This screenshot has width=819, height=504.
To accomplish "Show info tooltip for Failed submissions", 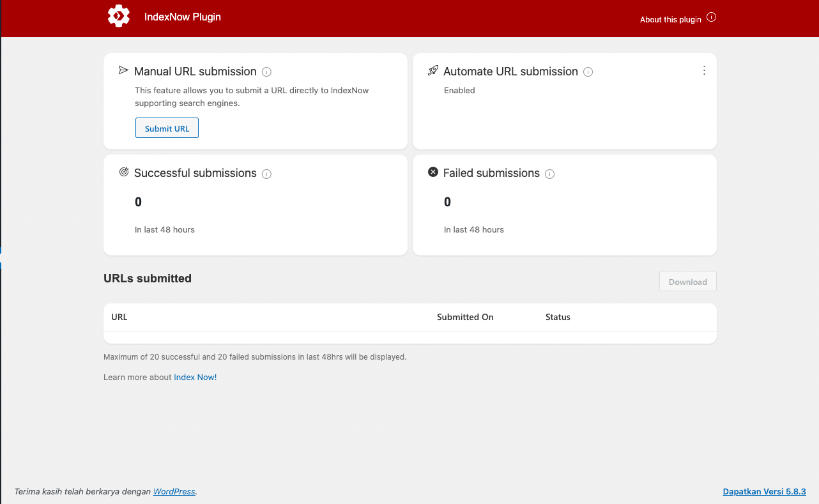I will pyautogui.click(x=550, y=174).
